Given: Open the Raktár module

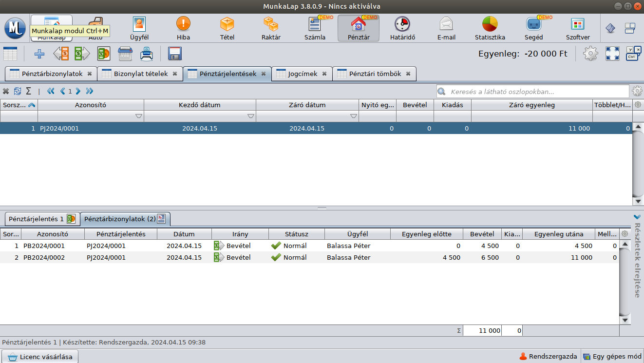Looking at the screenshot, I should pyautogui.click(x=271, y=28).
